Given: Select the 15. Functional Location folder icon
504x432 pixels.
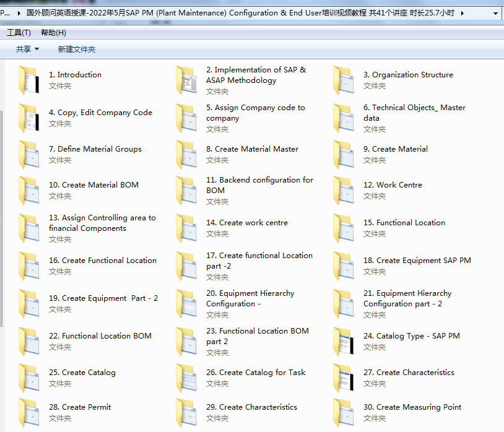Looking at the screenshot, I should pyautogui.click(x=344, y=228).
